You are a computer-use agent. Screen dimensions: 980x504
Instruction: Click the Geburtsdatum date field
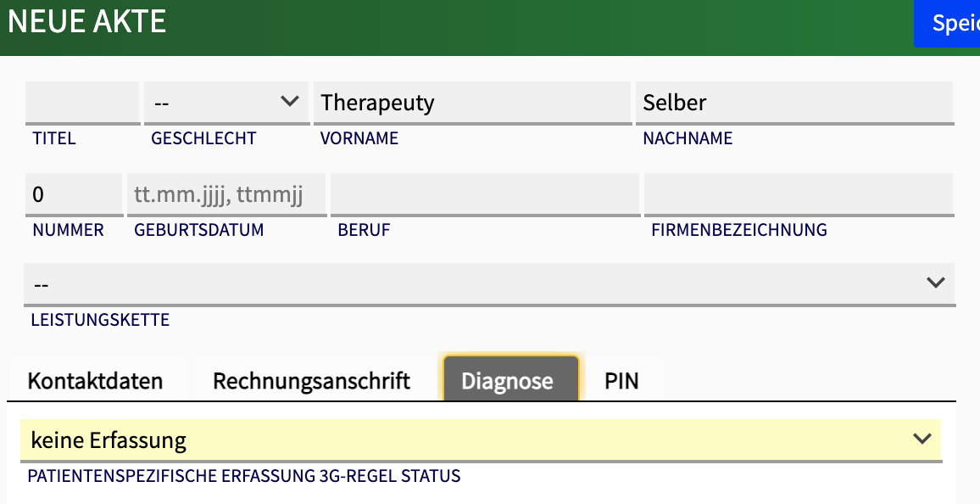pyautogui.click(x=226, y=195)
